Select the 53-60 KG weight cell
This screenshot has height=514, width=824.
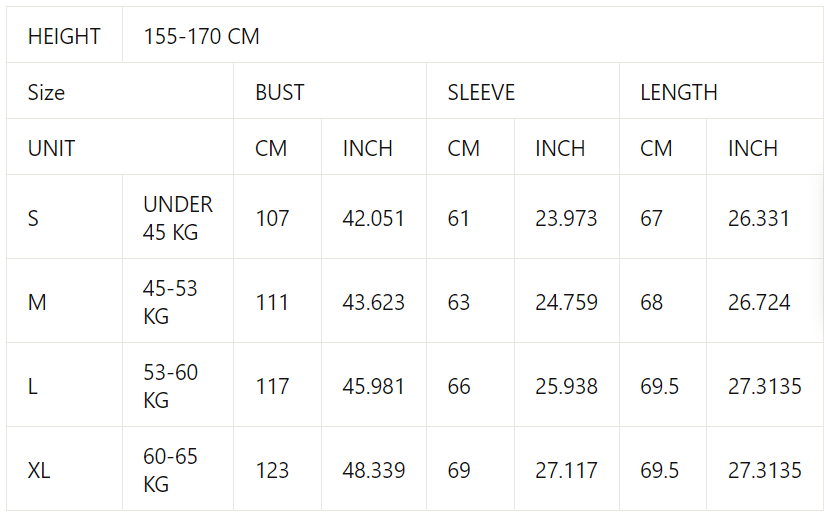coord(171,386)
